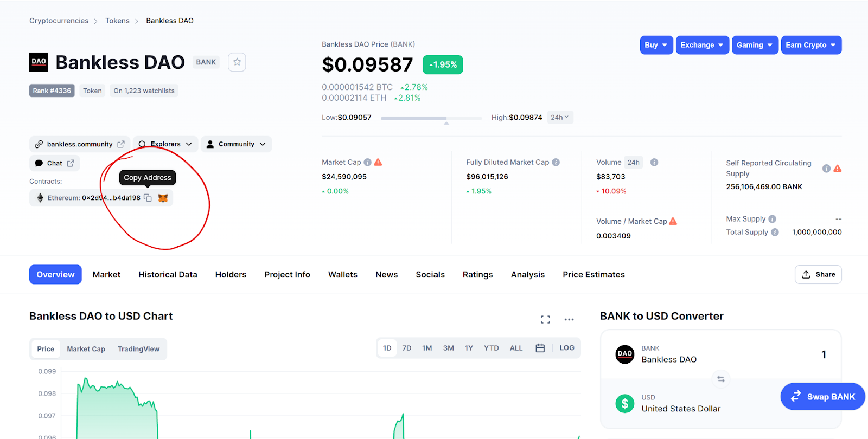Open the Total Supply info icon
The width and height of the screenshot is (868, 439).
coord(775,232)
